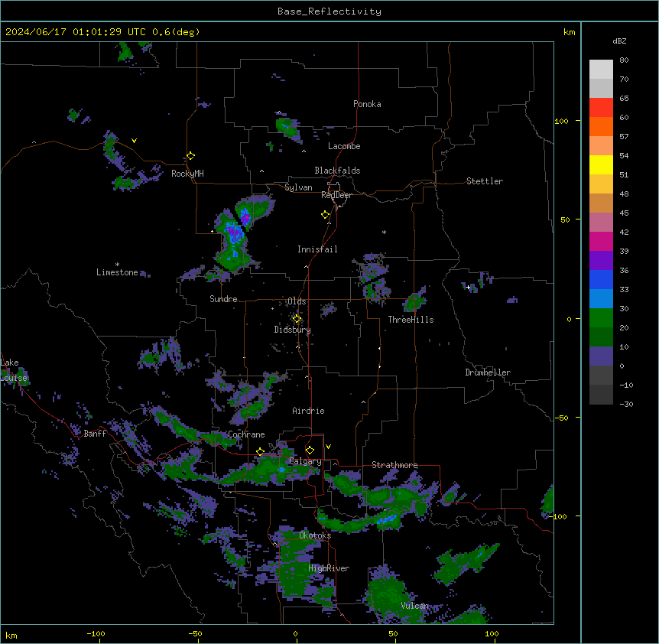Click the Blackfalds town label
Viewport: 659px width, 644px height.
tap(337, 171)
